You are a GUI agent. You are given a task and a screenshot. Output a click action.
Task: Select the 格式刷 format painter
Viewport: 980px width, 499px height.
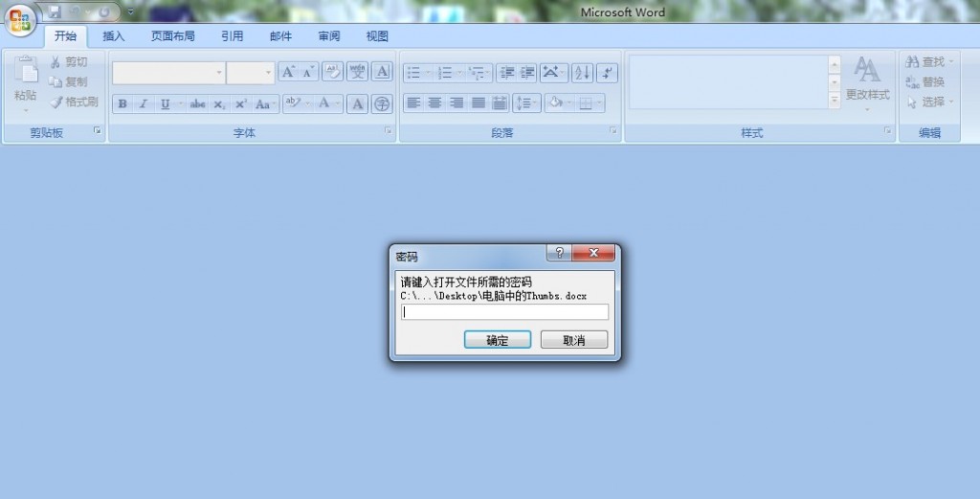74,102
